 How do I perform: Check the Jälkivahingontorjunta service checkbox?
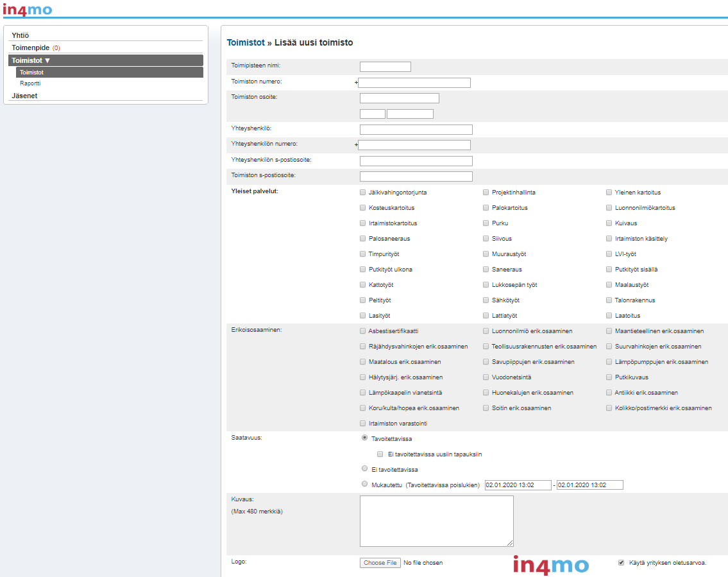pyautogui.click(x=363, y=193)
